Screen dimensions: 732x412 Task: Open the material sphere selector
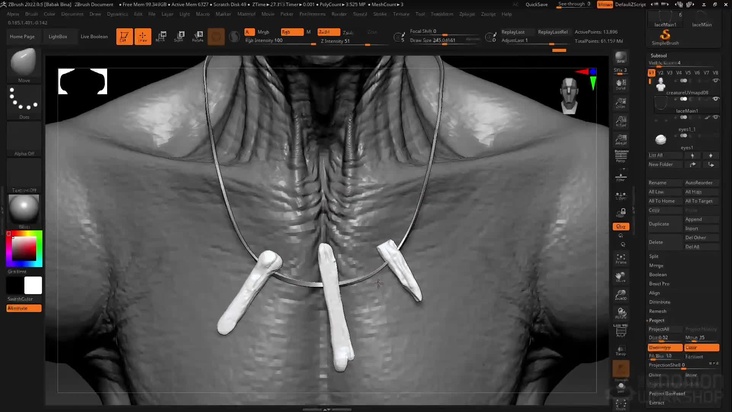click(x=24, y=211)
